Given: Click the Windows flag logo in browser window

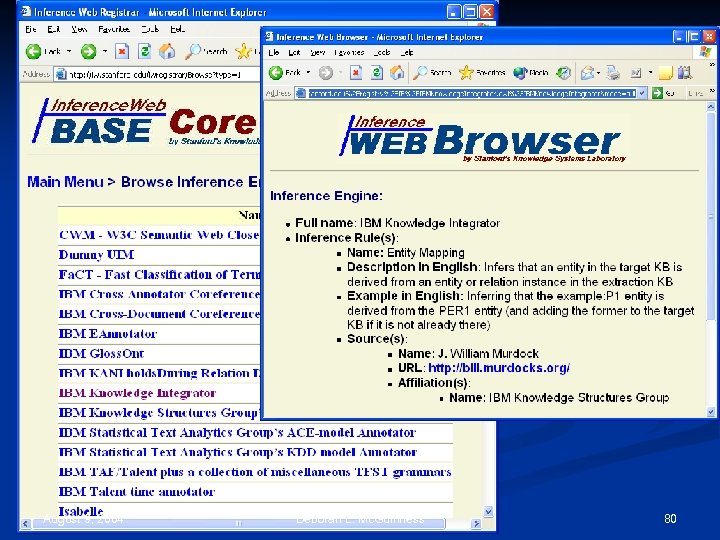Looking at the screenshot, I should [705, 51].
